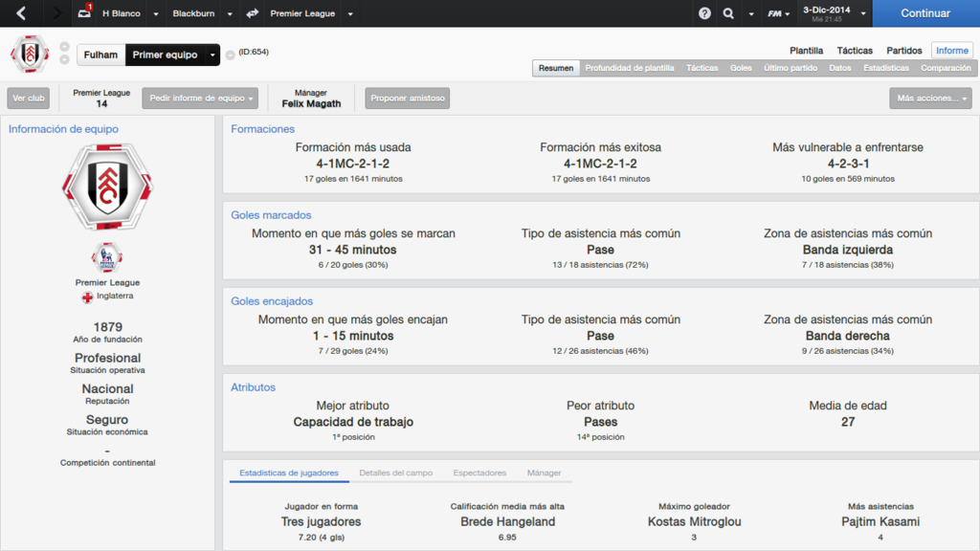Click the Premier League name under sidebar logo
The image size is (980, 551).
[107, 283]
